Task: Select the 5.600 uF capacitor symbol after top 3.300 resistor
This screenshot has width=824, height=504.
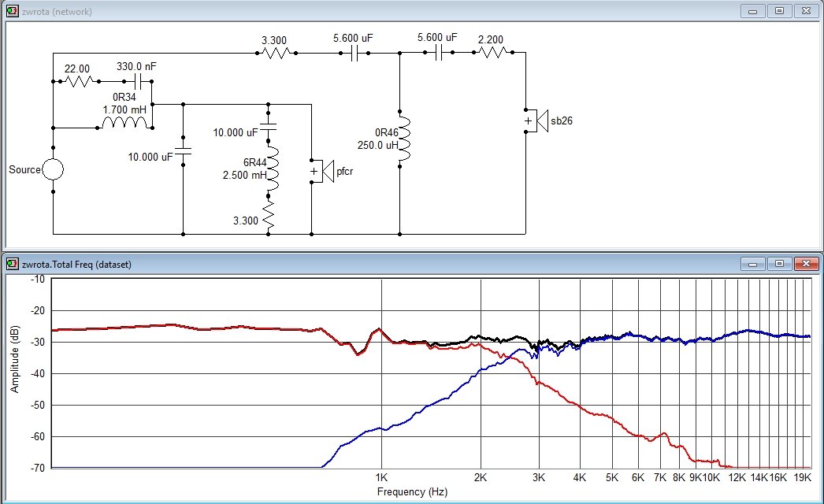Action: 354,53
